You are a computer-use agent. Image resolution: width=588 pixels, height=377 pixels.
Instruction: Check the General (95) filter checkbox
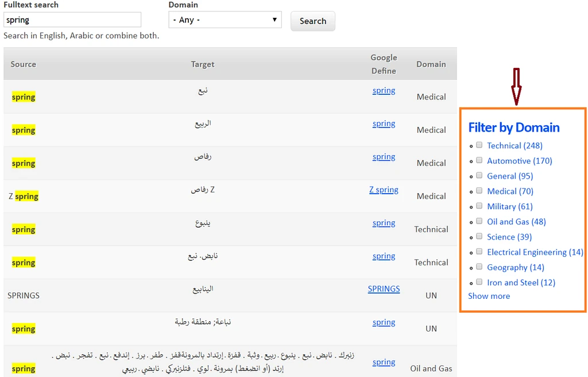[x=479, y=175]
